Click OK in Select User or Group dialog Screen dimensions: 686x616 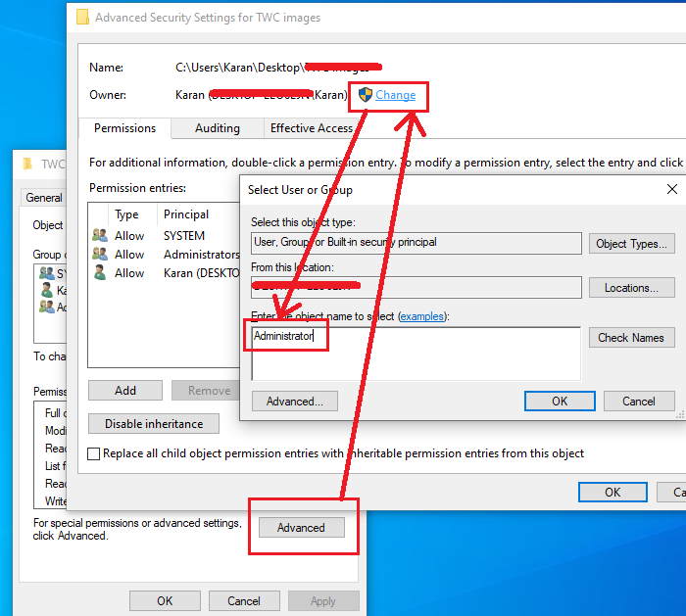point(560,402)
